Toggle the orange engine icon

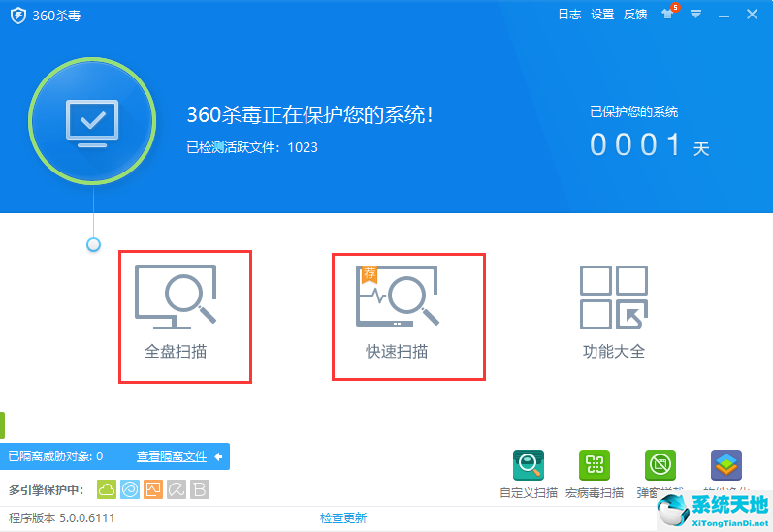(153, 489)
